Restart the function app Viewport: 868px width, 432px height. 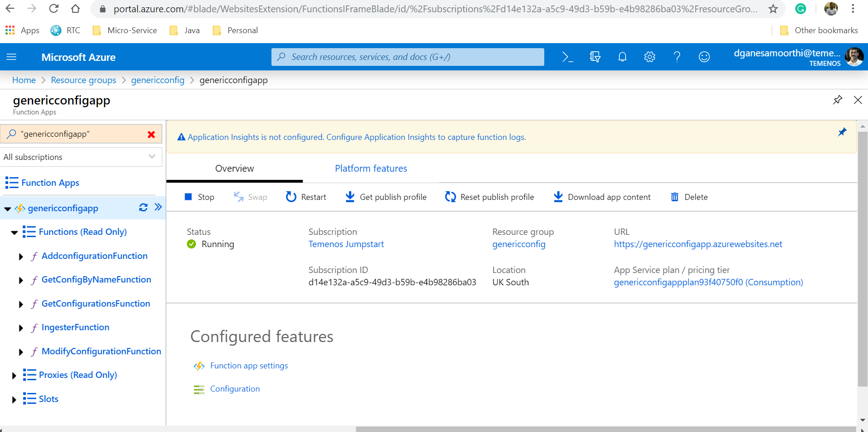[306, 197]
